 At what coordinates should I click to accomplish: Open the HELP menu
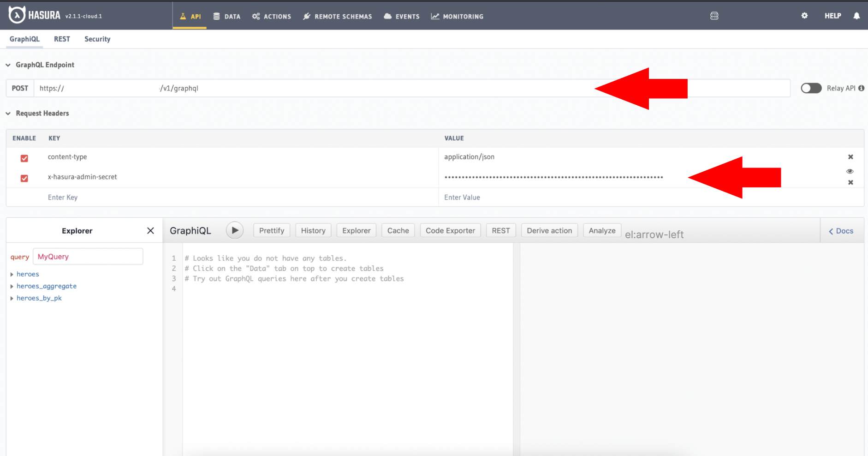pos(832,16)
